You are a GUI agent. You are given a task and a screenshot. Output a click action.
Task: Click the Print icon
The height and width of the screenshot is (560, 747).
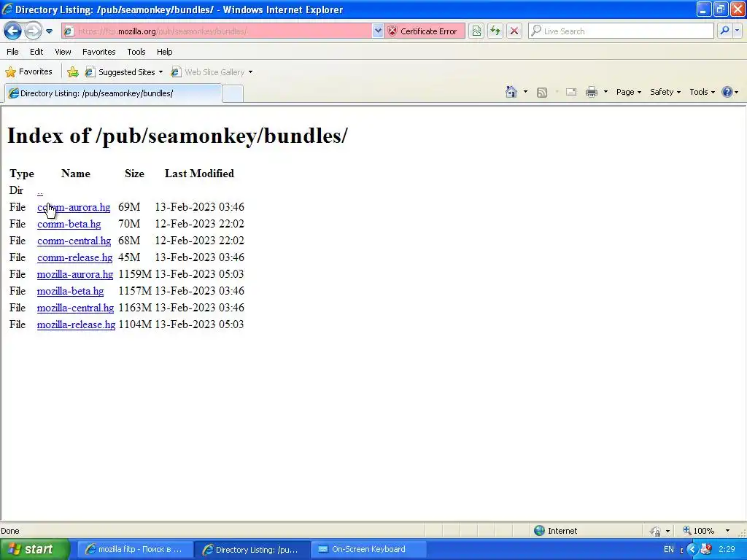click(591, 92)
